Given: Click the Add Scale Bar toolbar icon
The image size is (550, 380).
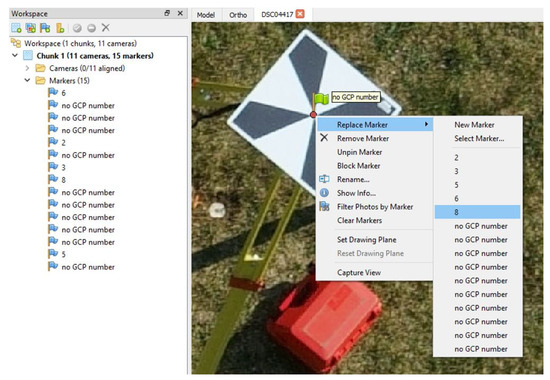Looking at the screenshot, I should click(60, 28).
